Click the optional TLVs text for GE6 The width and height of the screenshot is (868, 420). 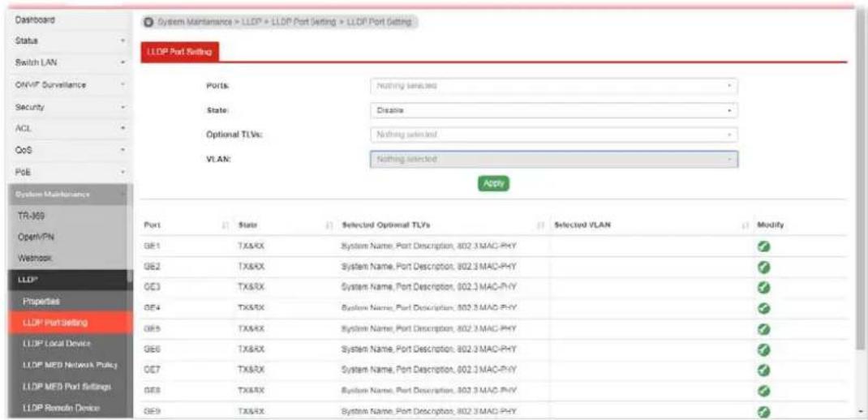click(x=428, y=349)
